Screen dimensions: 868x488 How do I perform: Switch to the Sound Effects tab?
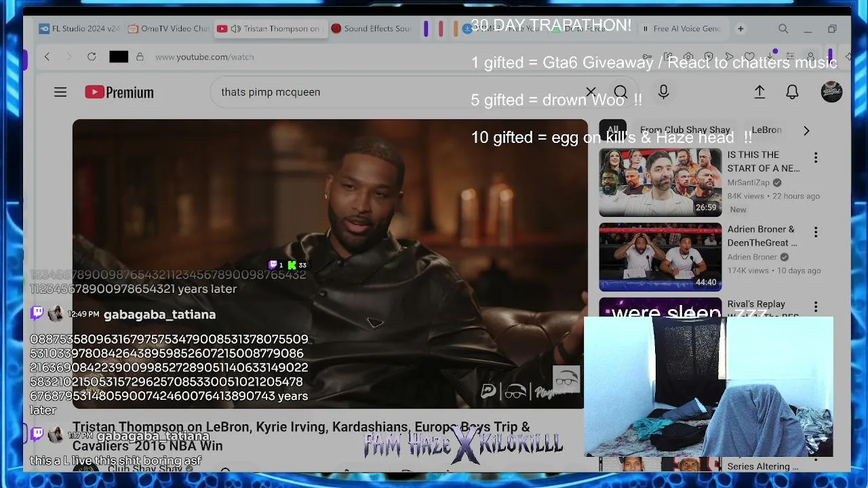pos(372,29)
